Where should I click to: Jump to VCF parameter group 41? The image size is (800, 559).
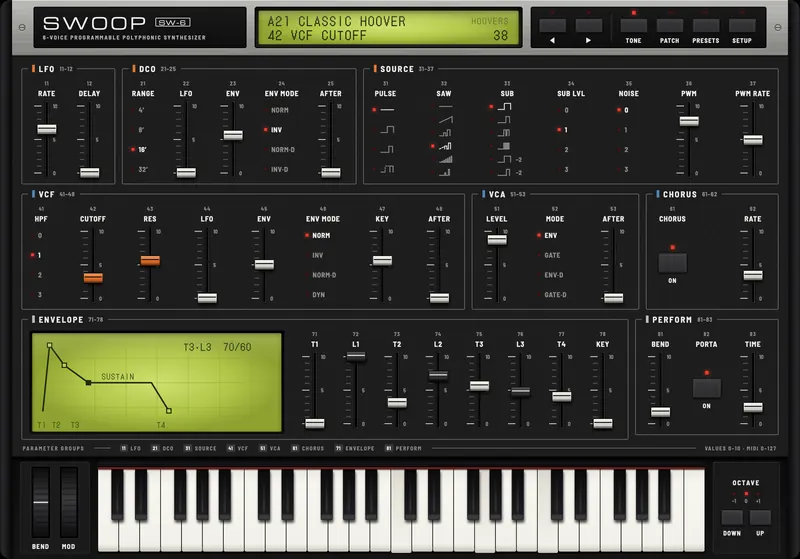237,448
